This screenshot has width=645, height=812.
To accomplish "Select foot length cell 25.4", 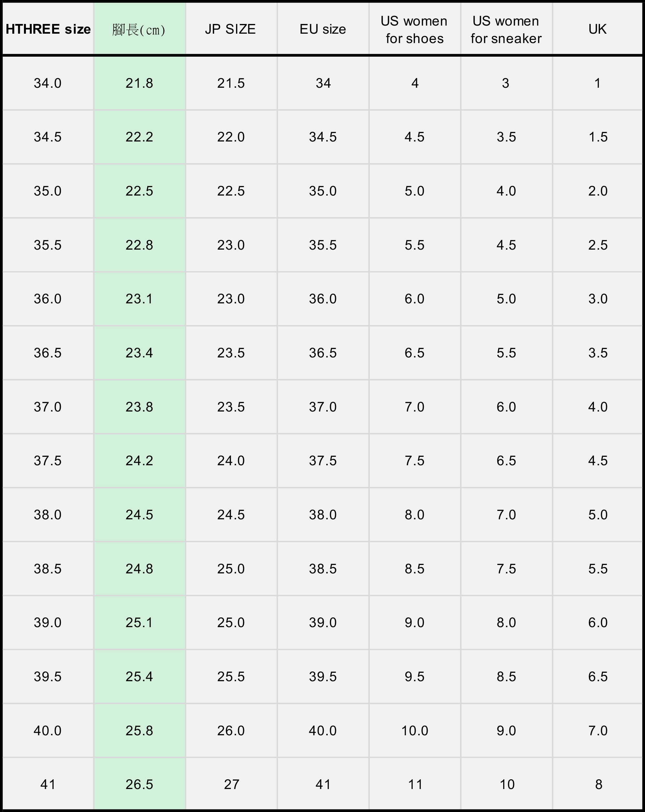I will [x=140, y=676].
